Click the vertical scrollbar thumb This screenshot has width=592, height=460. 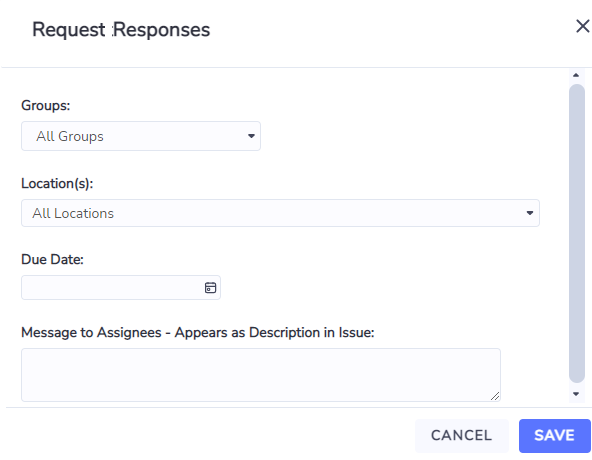click(x=577, y=233)
